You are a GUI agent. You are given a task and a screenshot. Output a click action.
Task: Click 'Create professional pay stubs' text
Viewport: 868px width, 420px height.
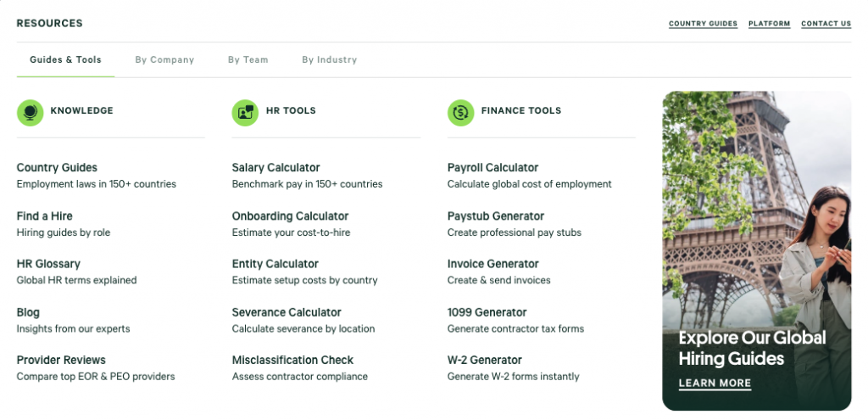pyautogui.click(x=515, y=232)
